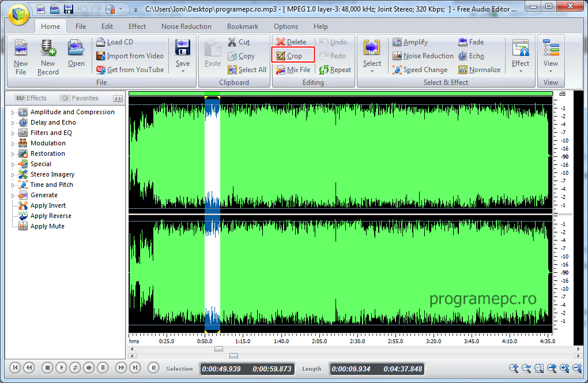Click the Repeat command
This screenshot has height=383, width=588.
[336, 70]
